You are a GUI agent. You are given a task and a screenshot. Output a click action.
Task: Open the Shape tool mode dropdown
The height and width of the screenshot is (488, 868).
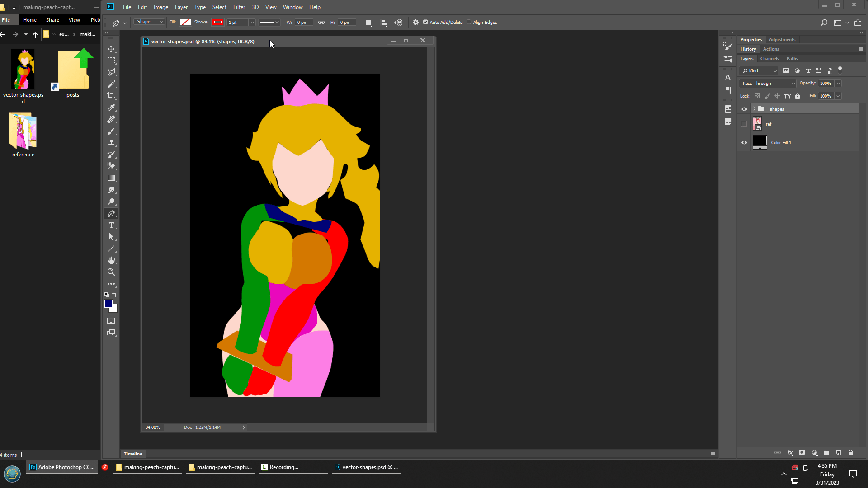(x=150, y=22)
